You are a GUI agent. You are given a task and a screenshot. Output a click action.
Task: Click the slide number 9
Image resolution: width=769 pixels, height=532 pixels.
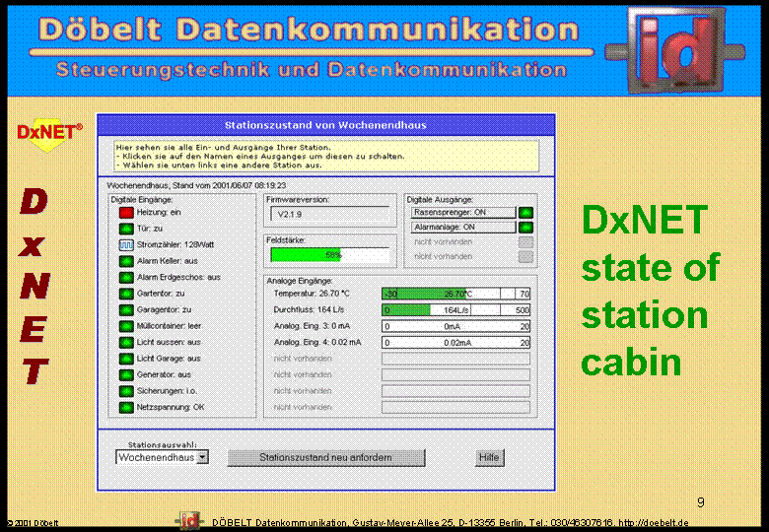[701, 502]
